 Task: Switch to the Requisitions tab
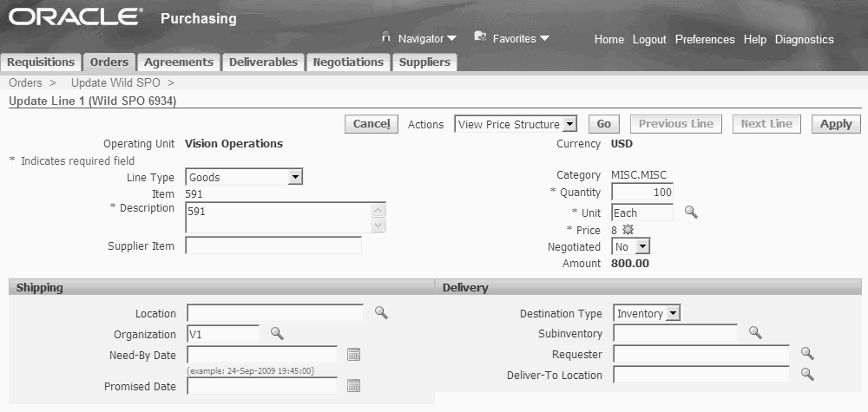pyautogui.click(x=41, y=62)
